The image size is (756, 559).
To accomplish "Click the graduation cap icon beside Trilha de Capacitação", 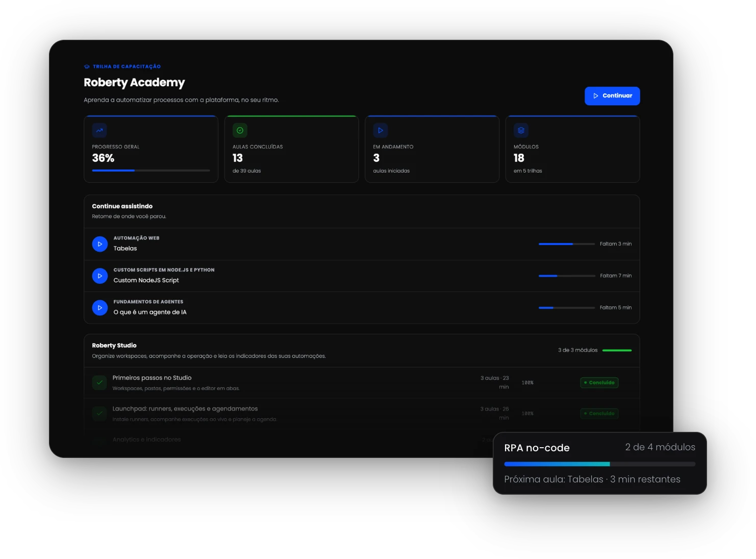I will [87, 67].
